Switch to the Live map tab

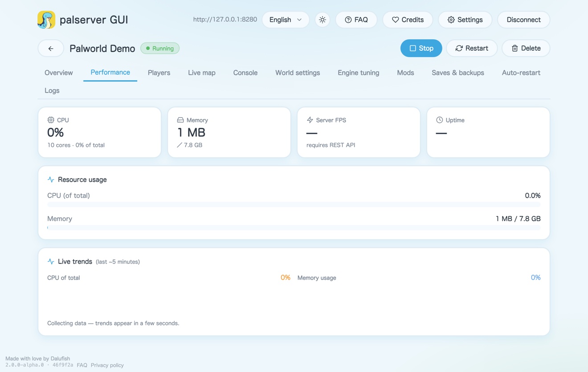[x=202, y=73]
